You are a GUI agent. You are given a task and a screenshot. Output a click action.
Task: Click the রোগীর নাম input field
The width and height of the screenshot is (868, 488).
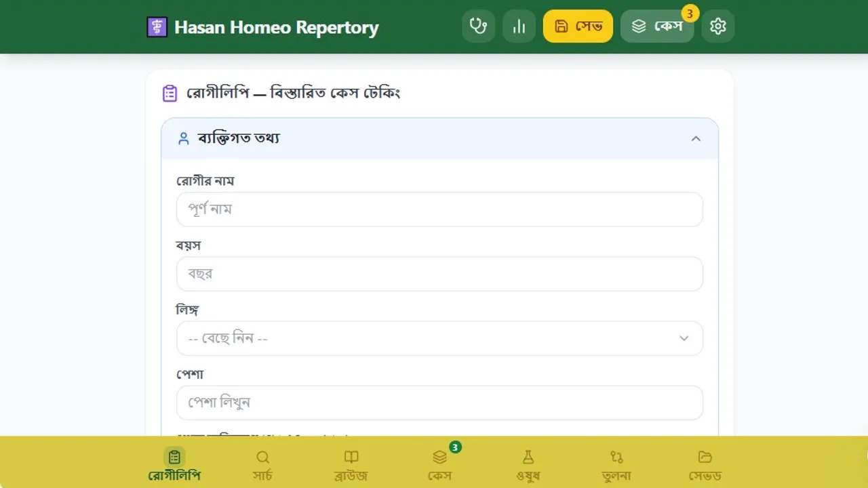(x=439, y=209)
